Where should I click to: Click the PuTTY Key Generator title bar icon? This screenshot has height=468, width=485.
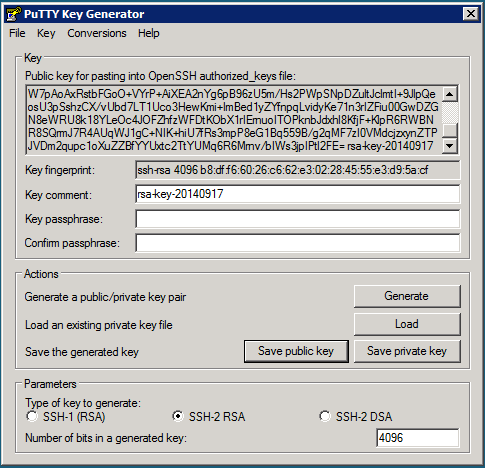click(14, 14)
